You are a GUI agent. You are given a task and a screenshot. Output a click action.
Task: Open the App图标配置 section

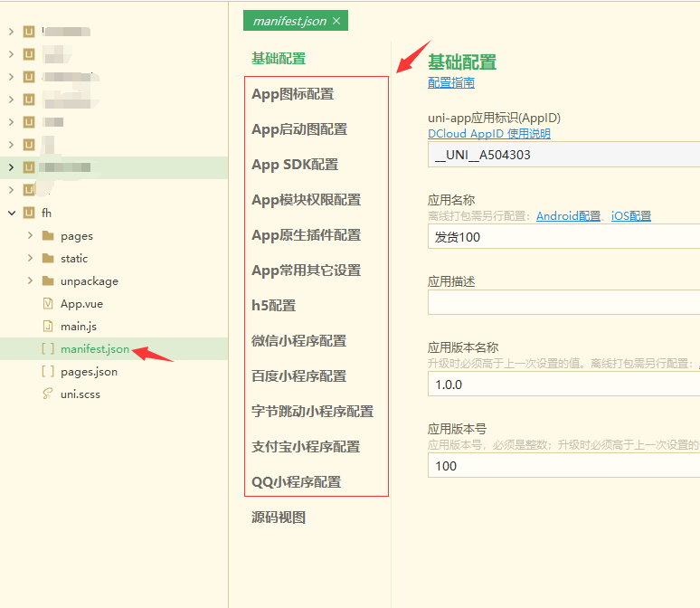point(292,94)
